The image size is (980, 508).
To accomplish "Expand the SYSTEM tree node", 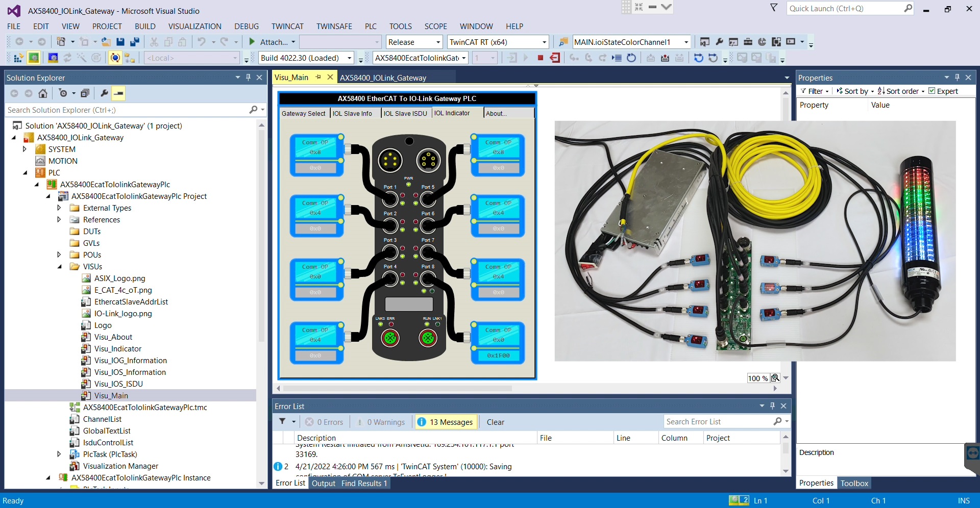I will 24,149.
